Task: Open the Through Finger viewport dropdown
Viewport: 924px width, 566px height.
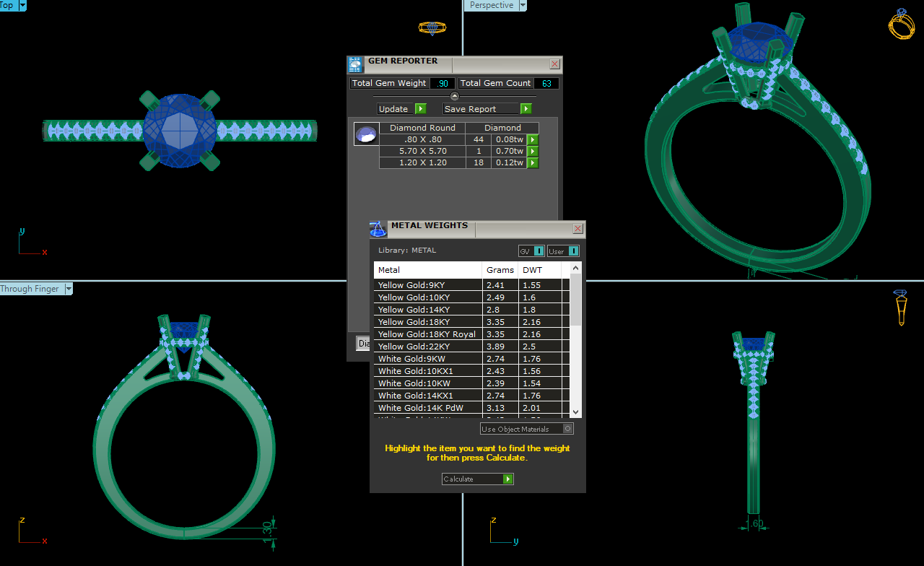Action: (x=69, y=289)
